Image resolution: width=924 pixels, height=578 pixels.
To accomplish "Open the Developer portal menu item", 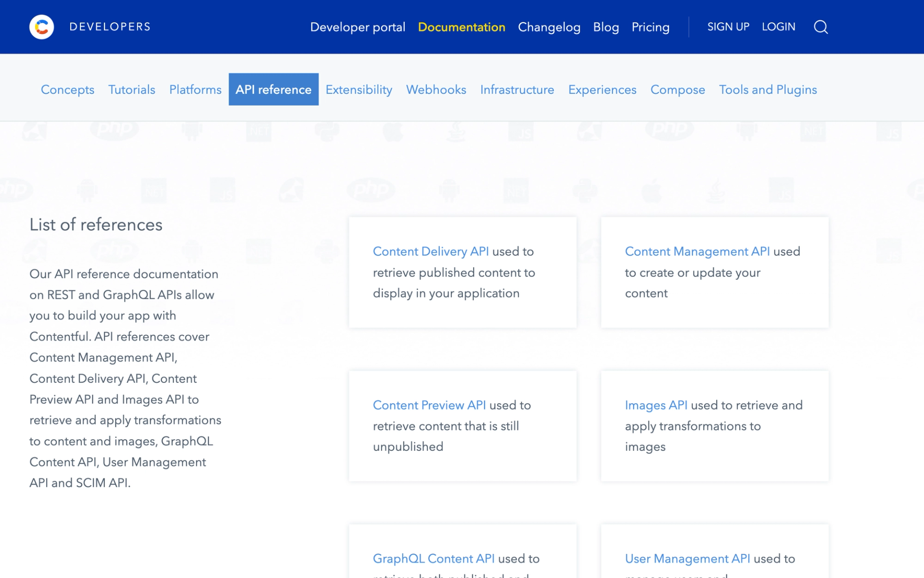I will click(x=358, y=27).
